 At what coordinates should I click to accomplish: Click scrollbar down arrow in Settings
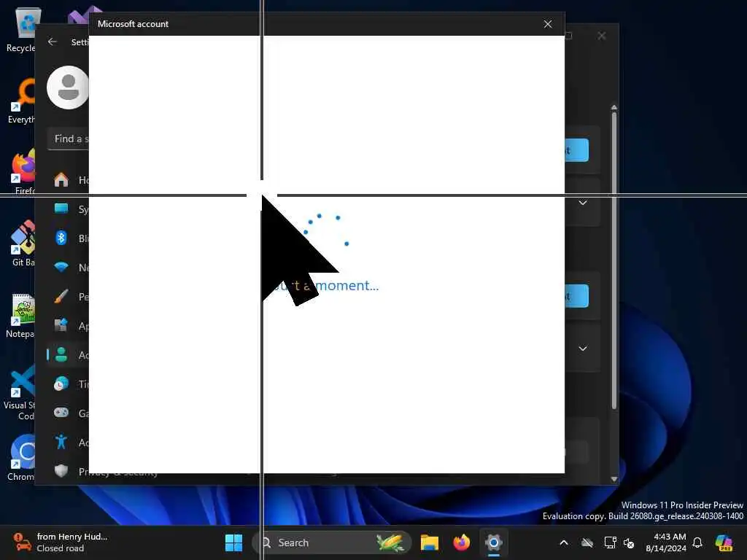614,479
